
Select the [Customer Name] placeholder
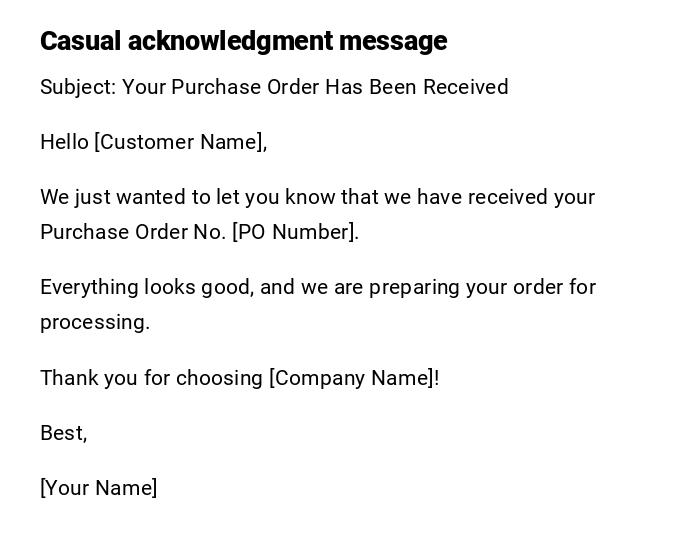point(180,142)
